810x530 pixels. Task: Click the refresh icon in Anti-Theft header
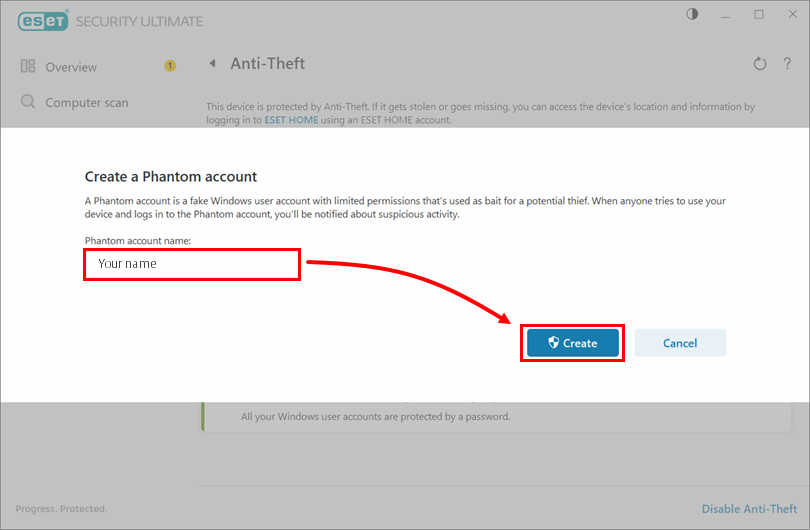click(x=760, y=64)
